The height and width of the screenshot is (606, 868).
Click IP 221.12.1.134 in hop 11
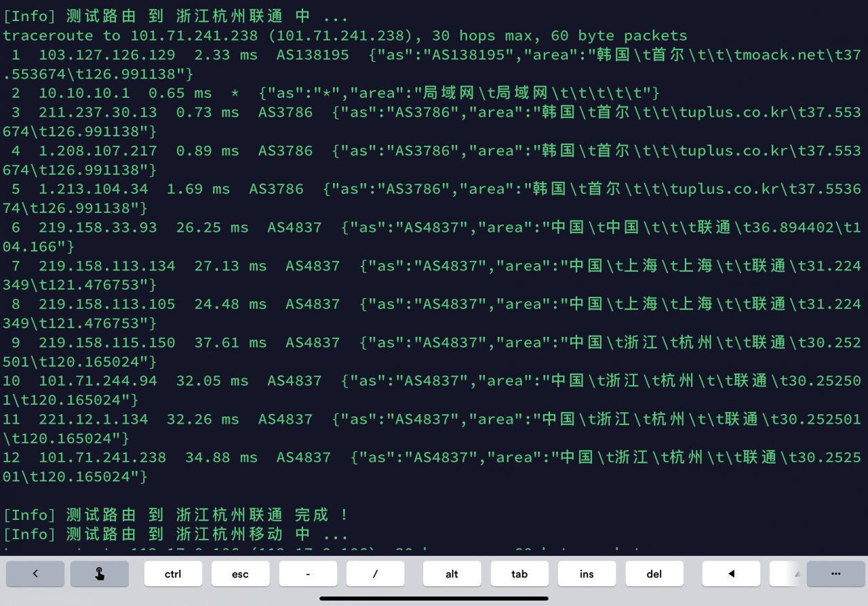(93, 420)
